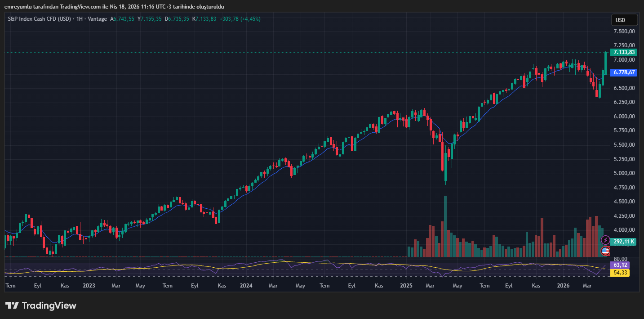Click the +303,78 (+4,45%) change value

tap(239, 19)
